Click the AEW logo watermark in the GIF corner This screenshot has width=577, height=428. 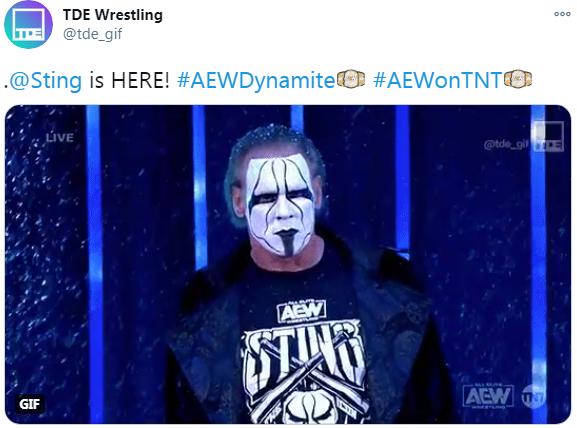point(488,396)
